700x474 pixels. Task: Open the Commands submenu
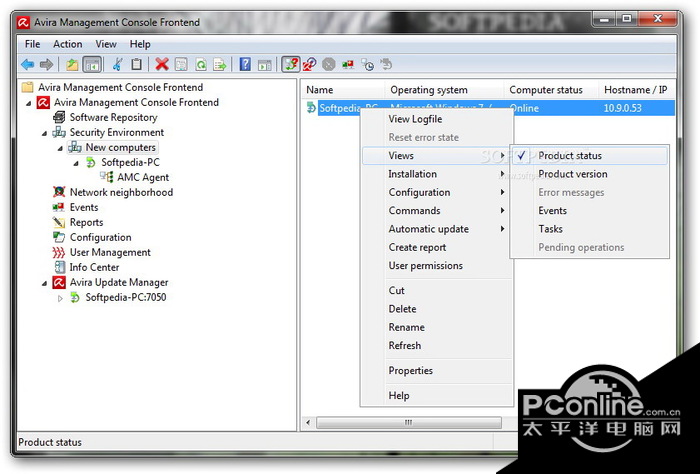coord(437,211)
